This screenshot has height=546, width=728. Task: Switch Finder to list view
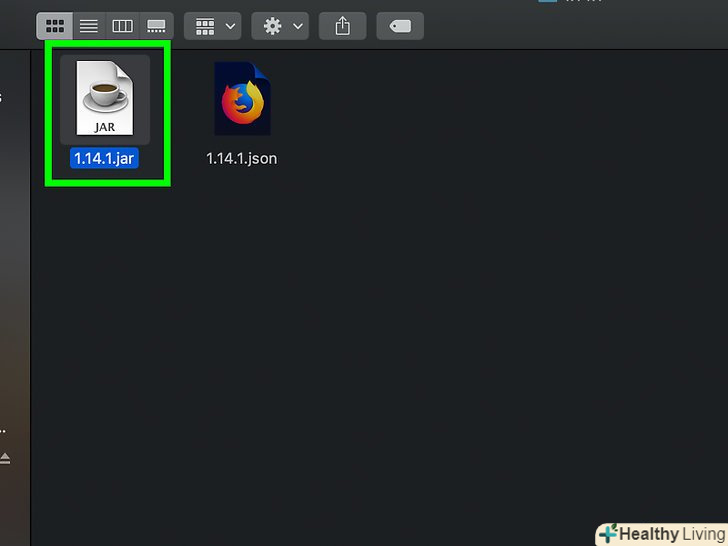coord(89,26)
